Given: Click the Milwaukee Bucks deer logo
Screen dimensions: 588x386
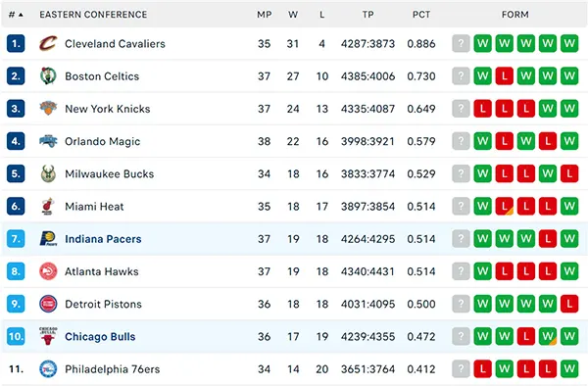Looking at the screenshot, I should [x=48, y=173].
